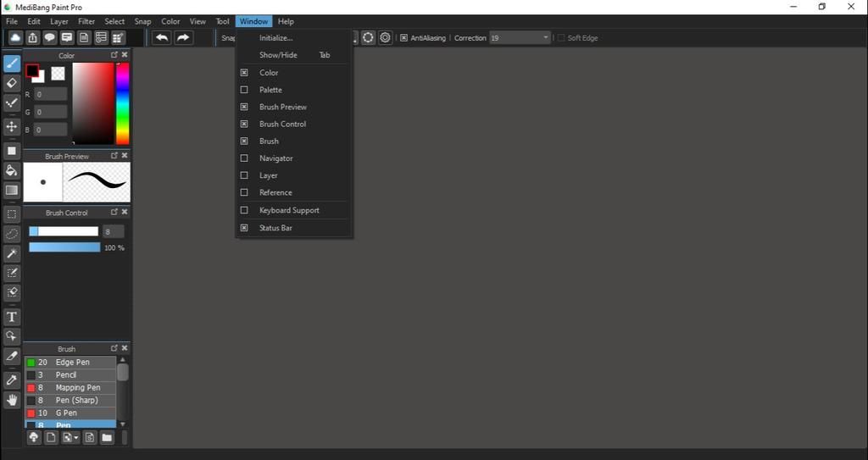This screenshot has height=460, width=868.
Task: Select the Bucket fill tool
Action: click(12, 170)
